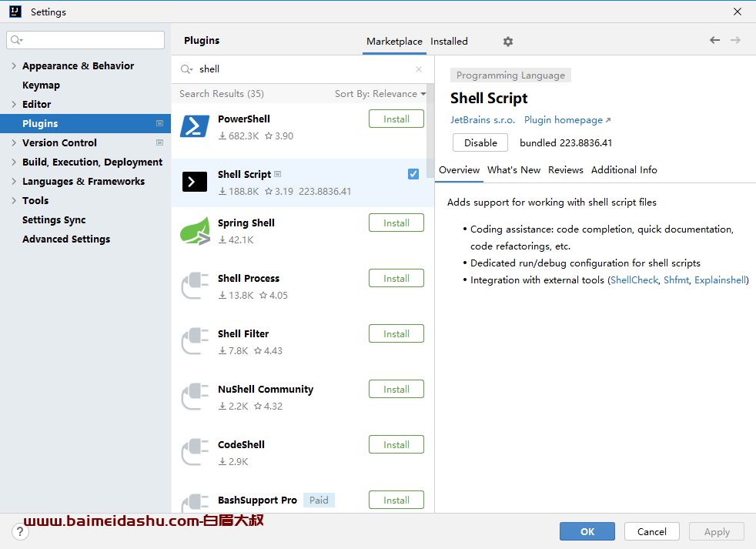Screen dimensions: 756x549
Task: Go forward with the right arrow icon
Action: click(735, 40)
